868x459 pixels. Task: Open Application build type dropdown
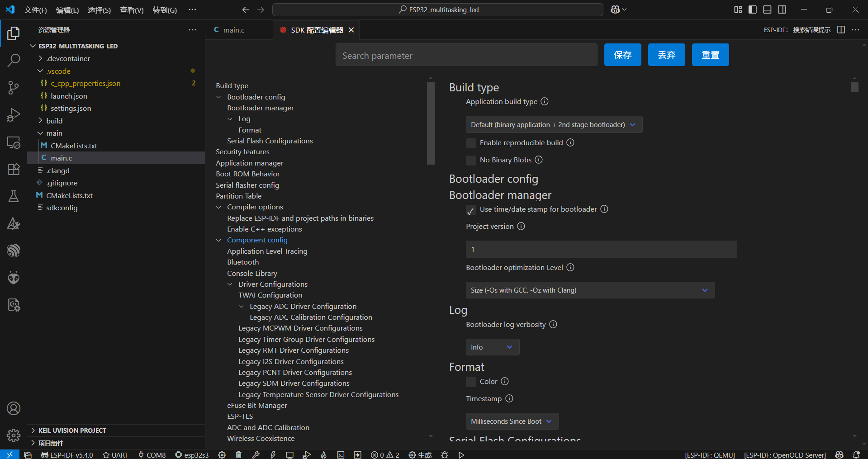pos(554,125)
